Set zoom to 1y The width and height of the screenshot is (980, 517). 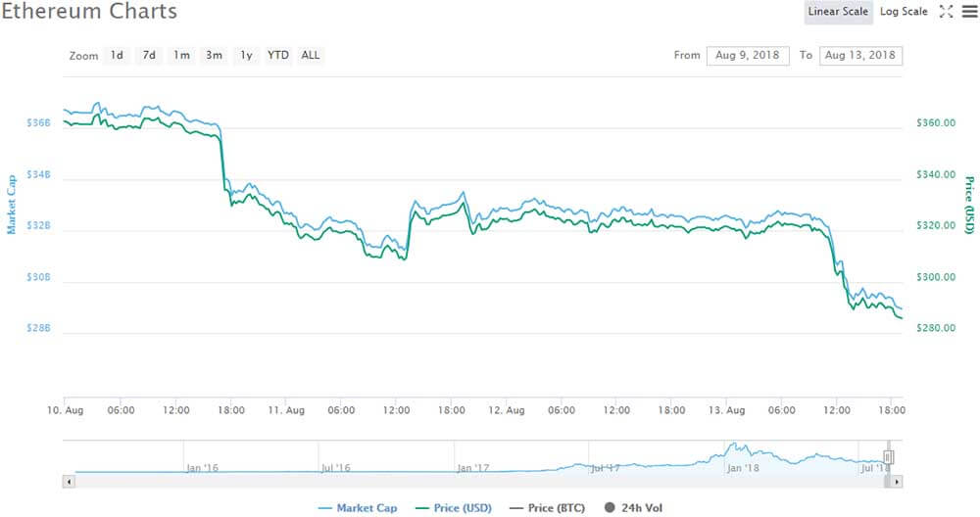246,56
